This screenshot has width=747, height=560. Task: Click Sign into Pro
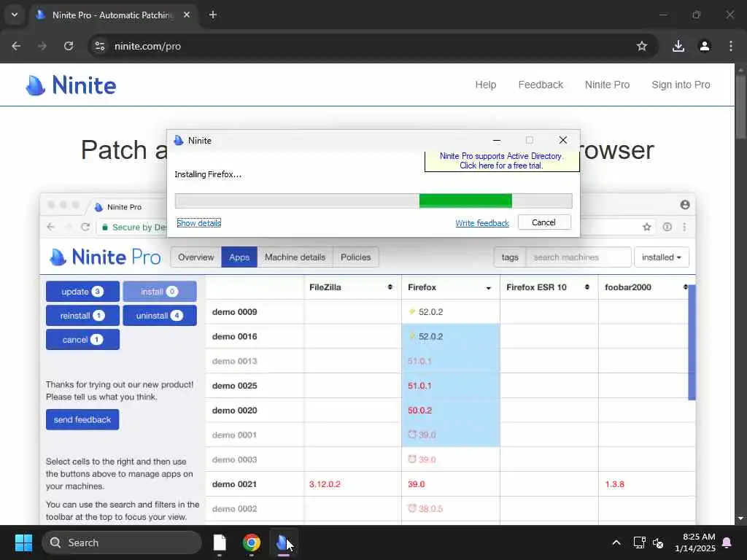681,85
